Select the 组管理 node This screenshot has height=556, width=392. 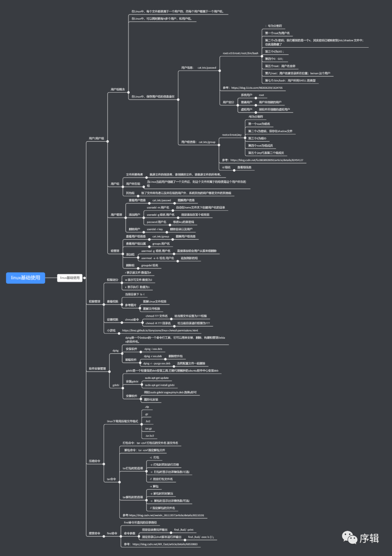coord(115,251)
